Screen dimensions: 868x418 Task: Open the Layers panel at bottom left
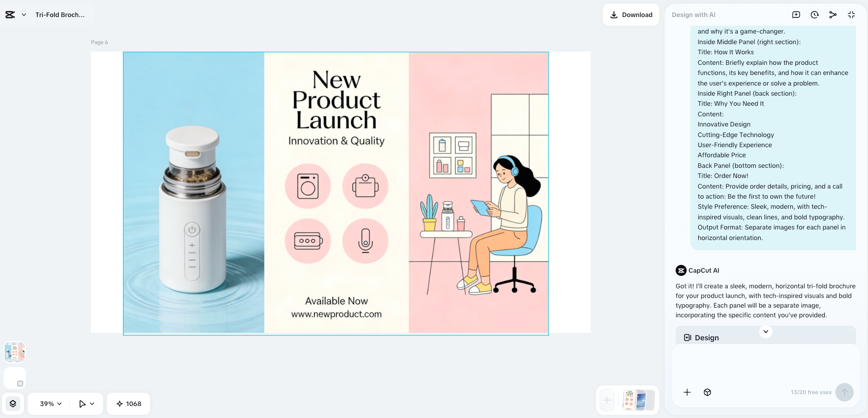point(13,403)
